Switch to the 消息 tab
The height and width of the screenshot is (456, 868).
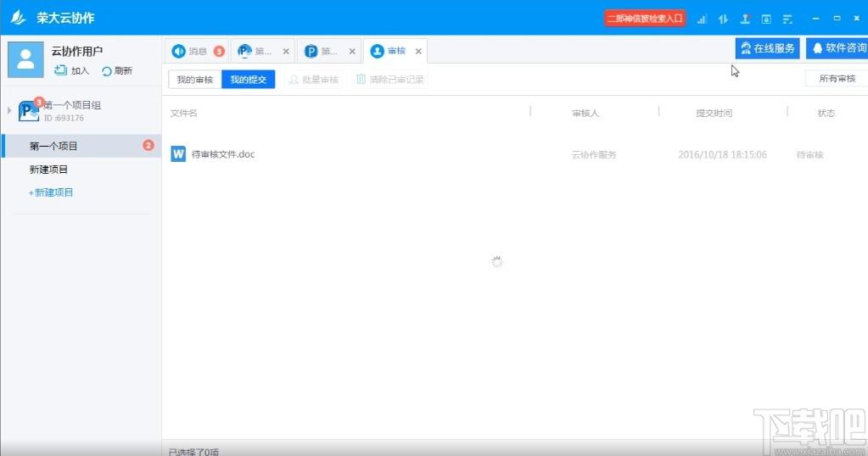click(x=197, y=52)
